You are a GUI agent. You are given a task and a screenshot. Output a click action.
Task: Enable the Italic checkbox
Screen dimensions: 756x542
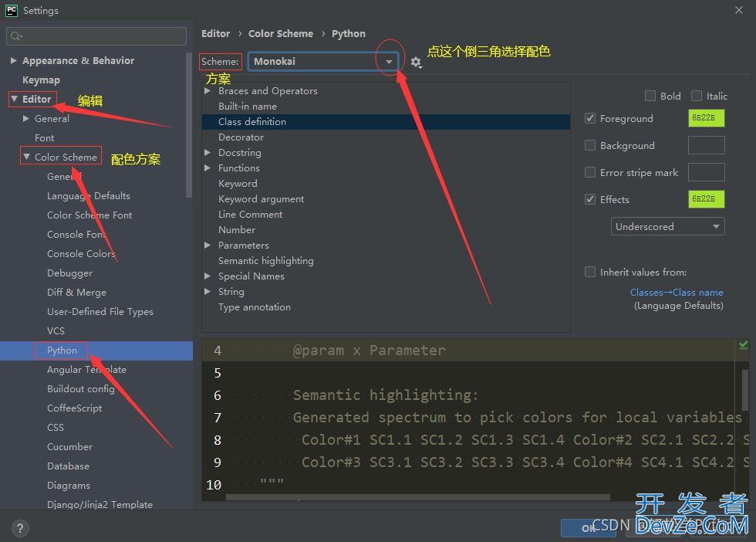pos(696,96)
